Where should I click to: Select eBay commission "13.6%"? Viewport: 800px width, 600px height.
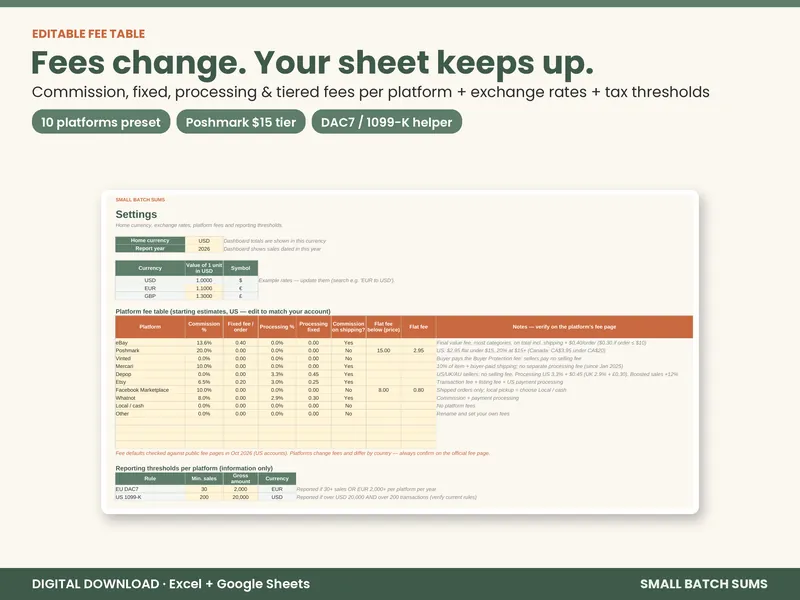pyautogui.click(x=204, y=343)
